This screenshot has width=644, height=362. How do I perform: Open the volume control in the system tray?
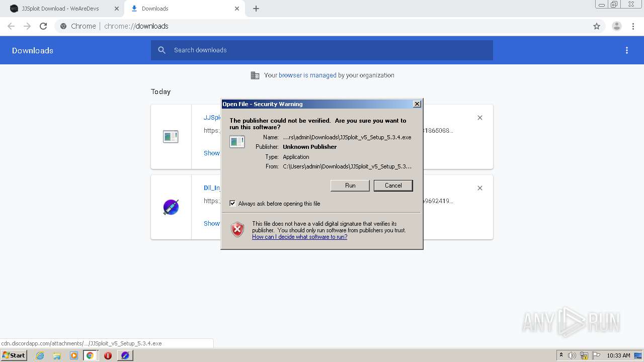572,355
